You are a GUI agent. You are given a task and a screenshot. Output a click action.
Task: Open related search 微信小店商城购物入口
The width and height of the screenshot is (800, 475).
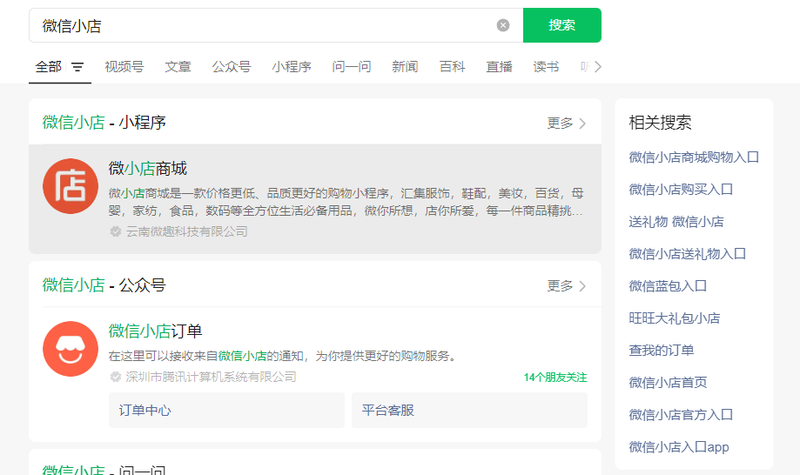click(x=693, y=157)
